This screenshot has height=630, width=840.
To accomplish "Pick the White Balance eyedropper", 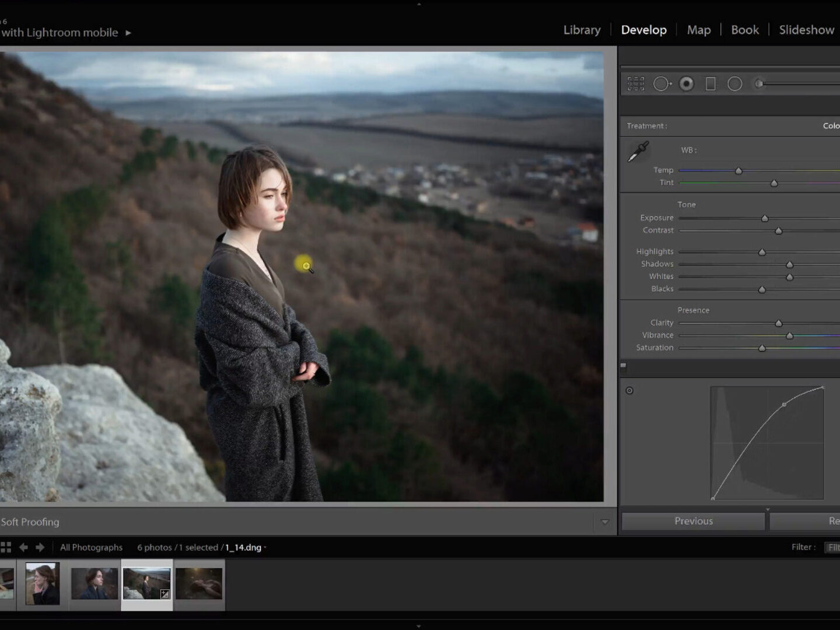I will (x=638, y=152).
